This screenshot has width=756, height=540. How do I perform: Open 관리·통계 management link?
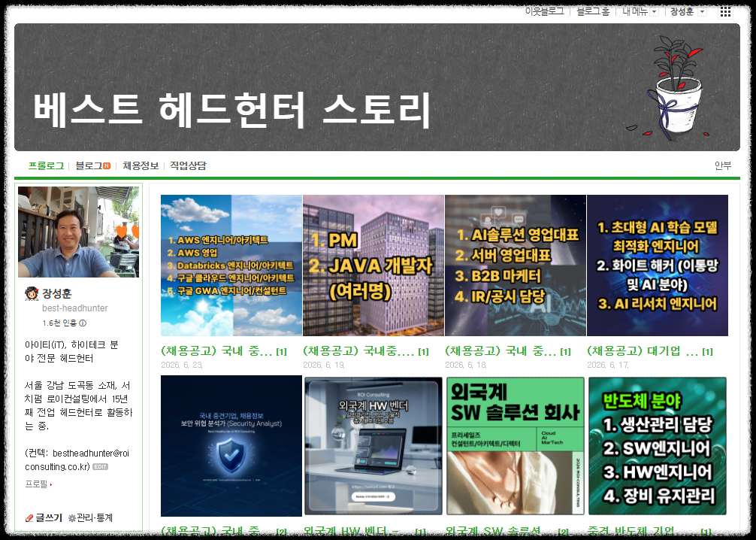coord(95,517)
